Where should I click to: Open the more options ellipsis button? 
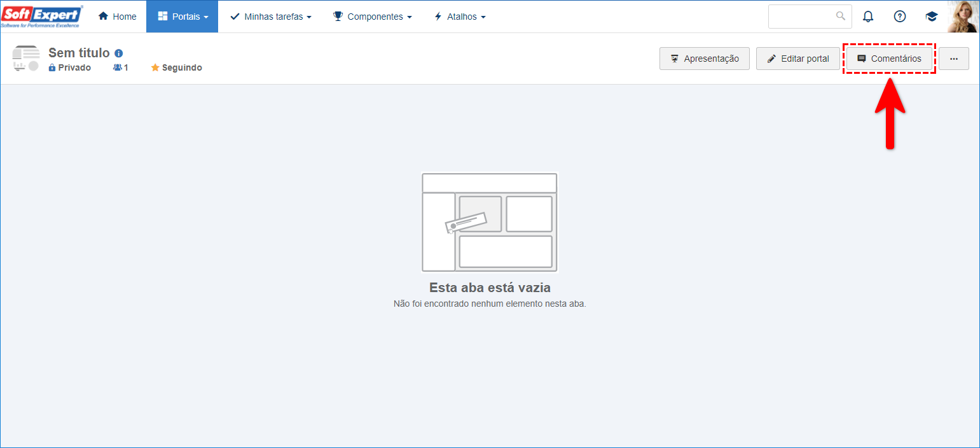(x=954, y=59)
